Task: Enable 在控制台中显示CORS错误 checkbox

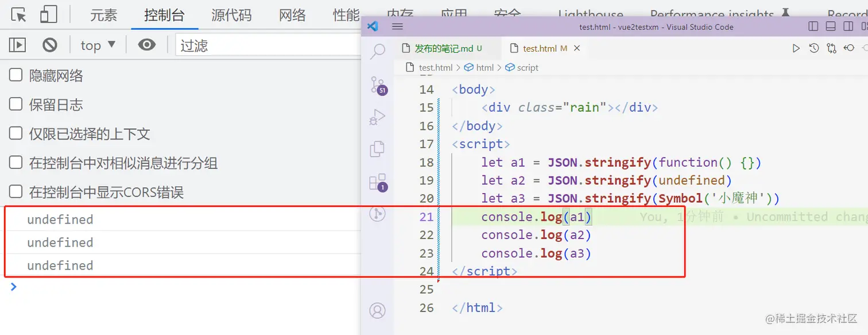Action: [x=15, y=191]
